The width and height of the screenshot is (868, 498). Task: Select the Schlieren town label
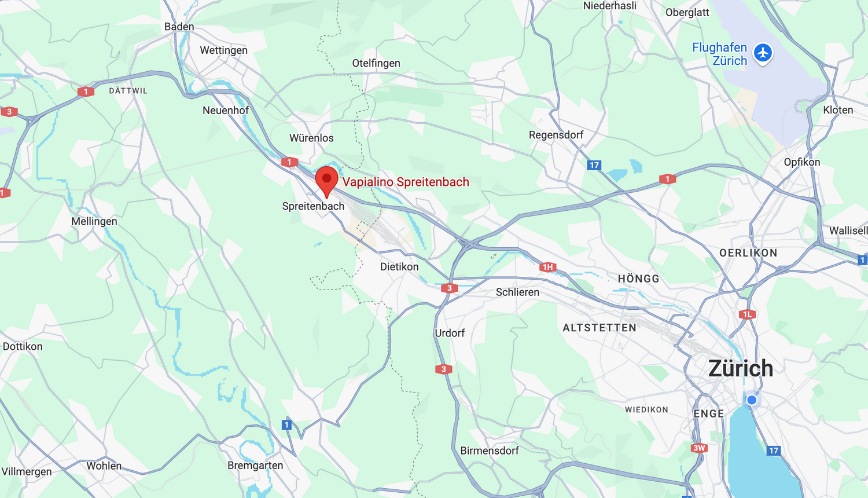(x=517, y=292)
